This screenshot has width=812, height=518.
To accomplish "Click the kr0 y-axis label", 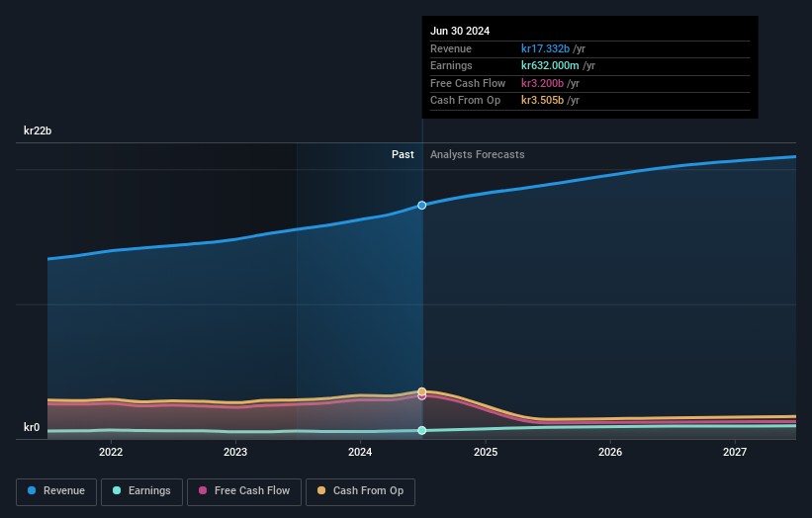I will tap(32, 427).
